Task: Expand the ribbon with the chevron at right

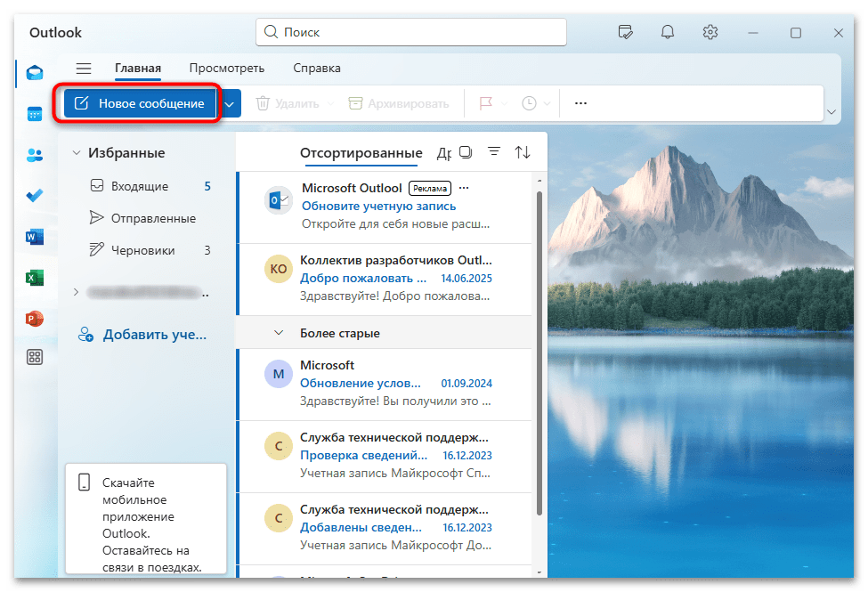Action: tap(831, 112)
